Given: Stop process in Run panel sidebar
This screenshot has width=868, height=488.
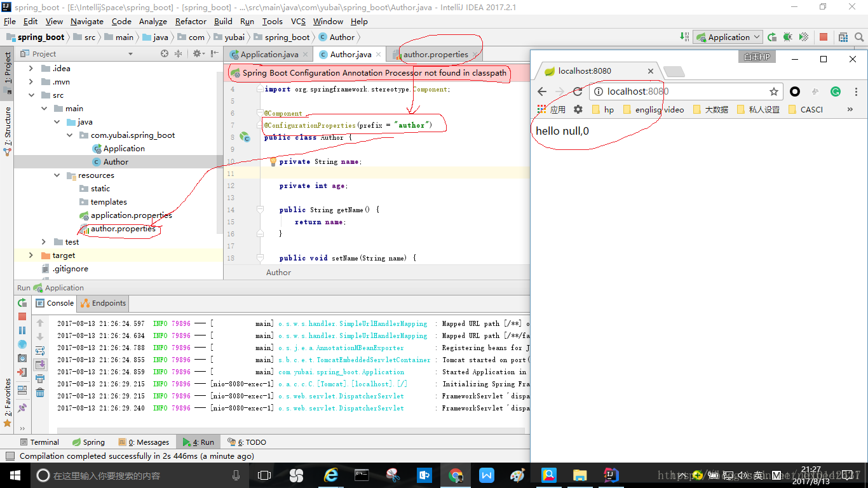Looking at the screenshot, I should coord(22,316).
